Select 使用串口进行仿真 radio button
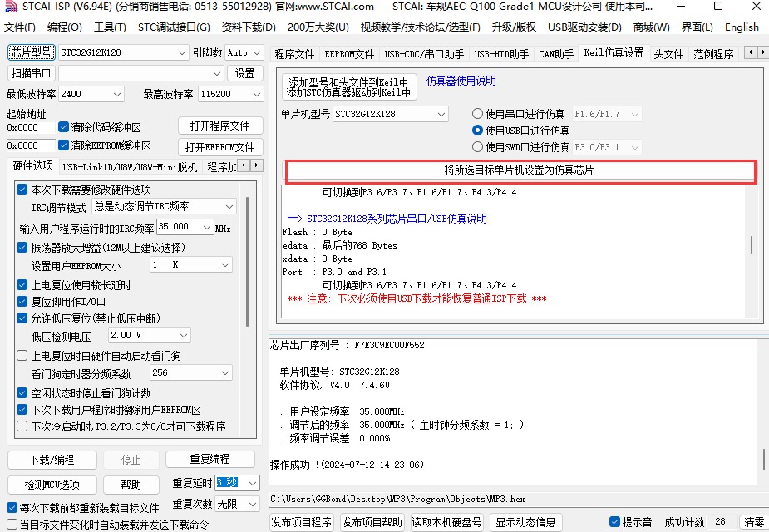This screenshot has width=769, height=532. pos(477,114)
